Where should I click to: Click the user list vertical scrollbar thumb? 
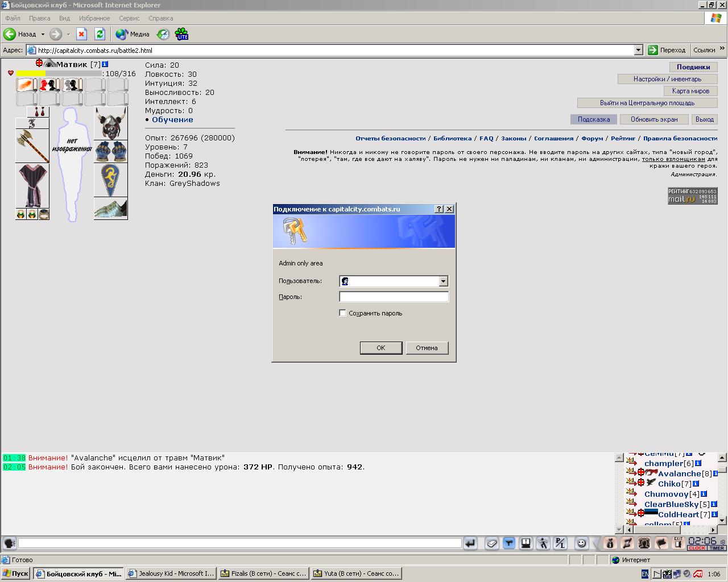(722, 470)
